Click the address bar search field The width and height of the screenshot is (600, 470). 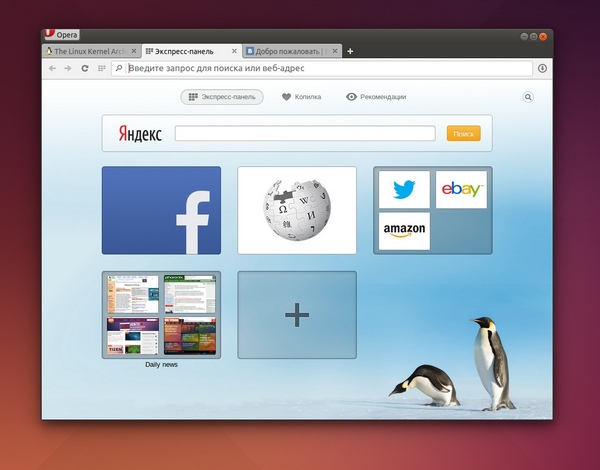coord(322,68)
